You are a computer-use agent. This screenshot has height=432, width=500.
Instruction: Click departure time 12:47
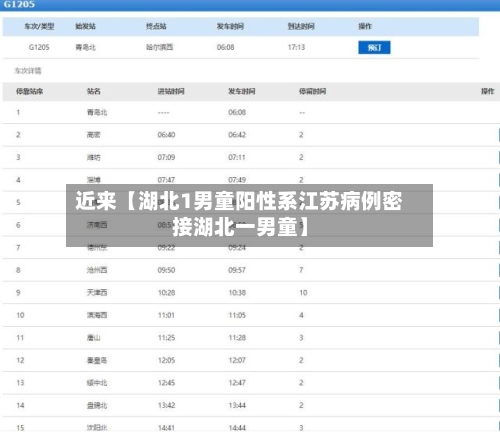point(237,383)
